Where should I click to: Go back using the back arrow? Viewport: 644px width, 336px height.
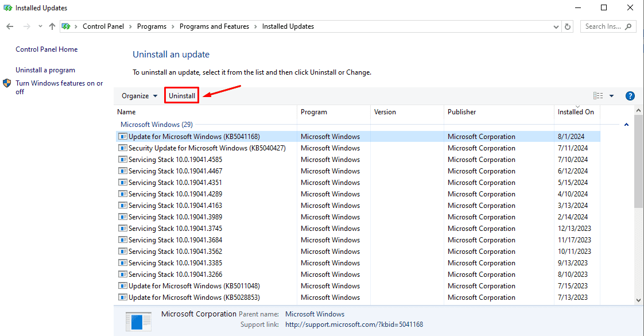click(10, 26)
